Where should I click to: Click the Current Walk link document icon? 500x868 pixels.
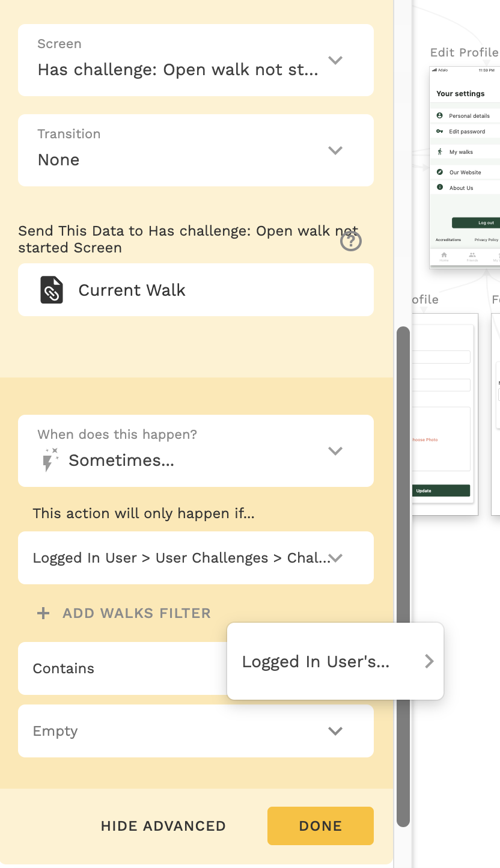coord(52,290)
